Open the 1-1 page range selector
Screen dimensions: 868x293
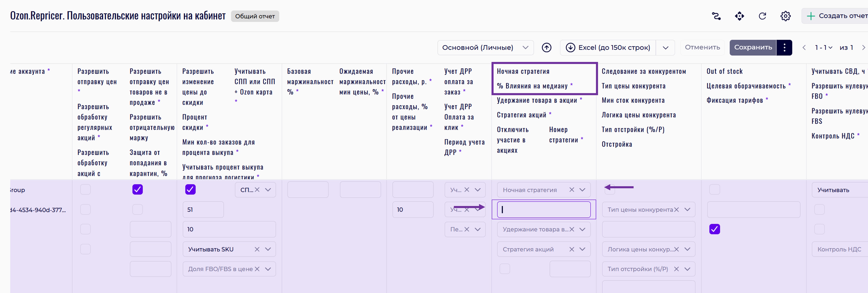tap(823, 47)
